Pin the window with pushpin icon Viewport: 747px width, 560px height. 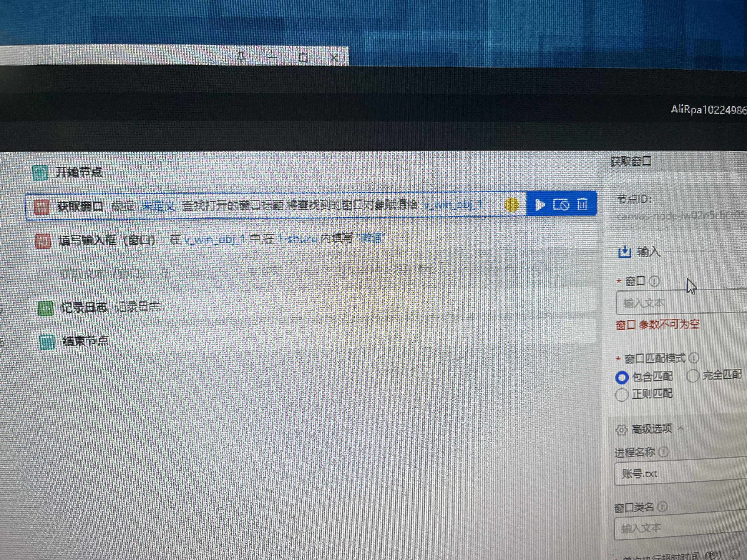point(241,58)
